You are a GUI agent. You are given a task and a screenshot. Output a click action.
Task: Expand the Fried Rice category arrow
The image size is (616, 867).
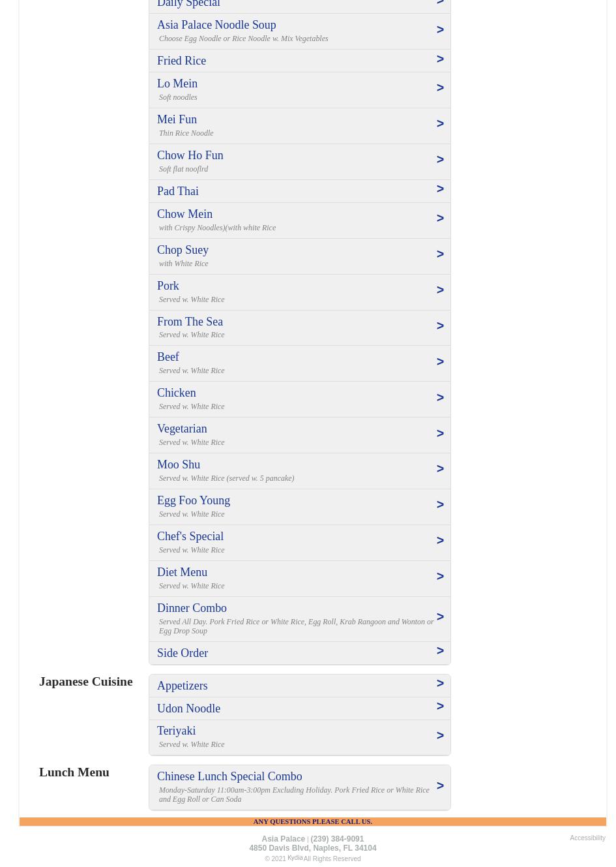pos(440,59)
